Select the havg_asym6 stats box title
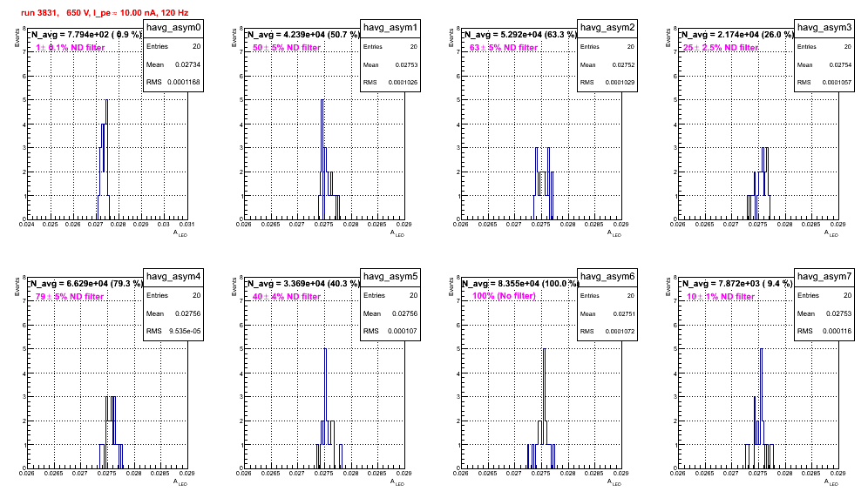868x498 pixels. [607, 277]
